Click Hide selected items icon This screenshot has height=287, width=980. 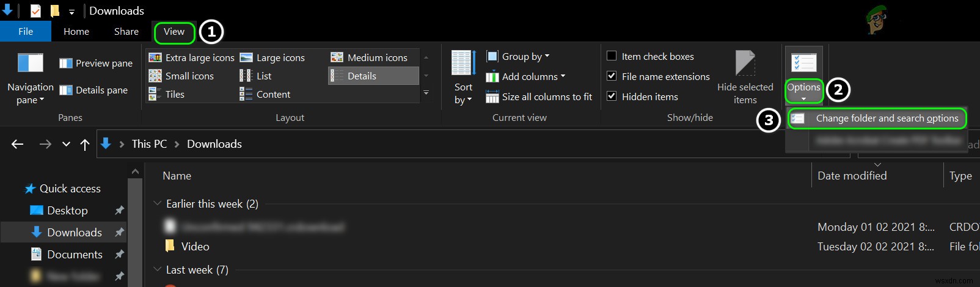point(745,64)
